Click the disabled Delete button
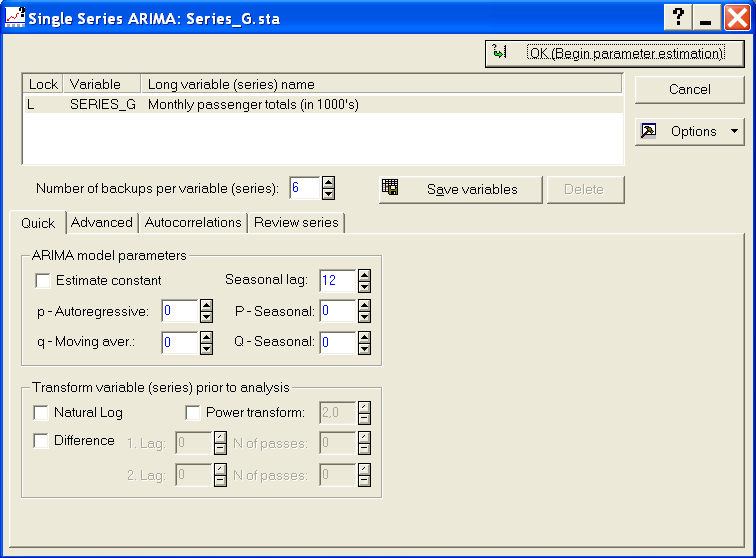This screenshot has width=756, height=558. [x=585, y=190]
